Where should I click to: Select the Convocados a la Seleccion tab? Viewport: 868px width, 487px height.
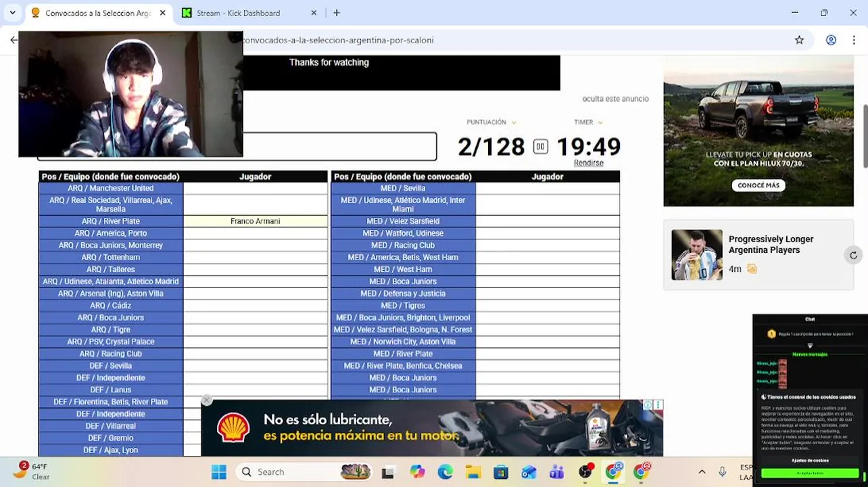(98, 13)
